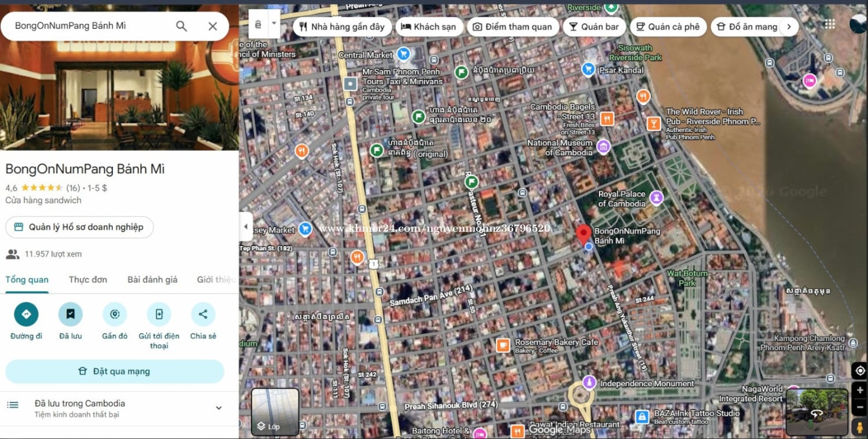The height and width of the screenshot is (439, 868).
Task: Zoom in with the plus button
Action: point(860,390)
